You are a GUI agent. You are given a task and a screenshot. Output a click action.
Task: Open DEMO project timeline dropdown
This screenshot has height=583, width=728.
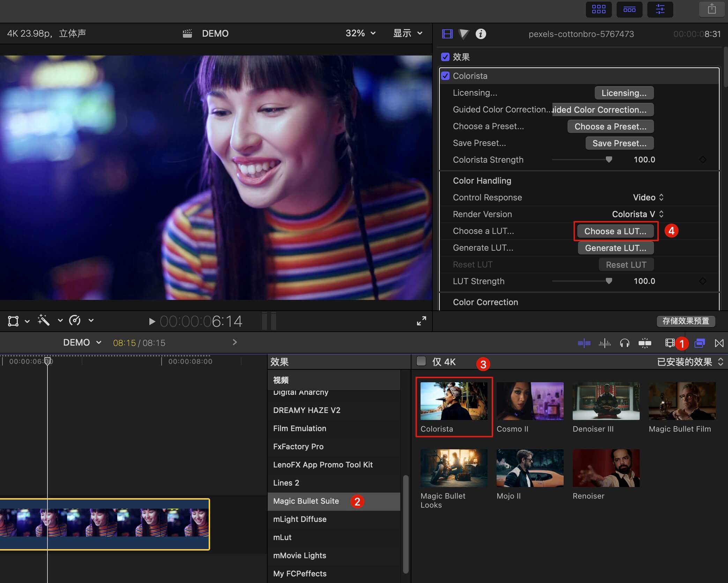coord(82,342)
